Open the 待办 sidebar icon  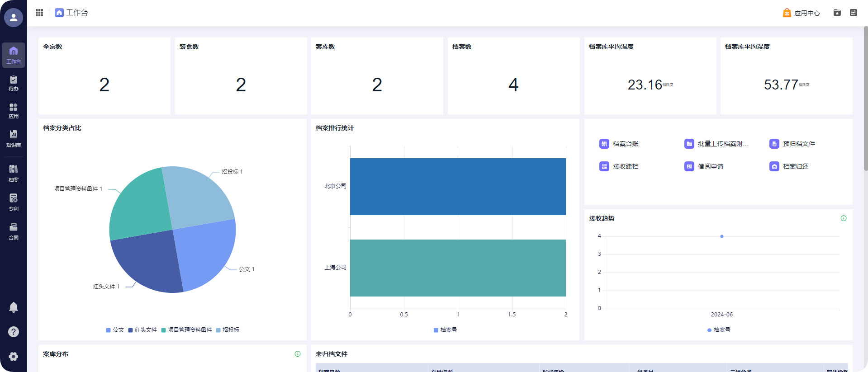(14, 83)
